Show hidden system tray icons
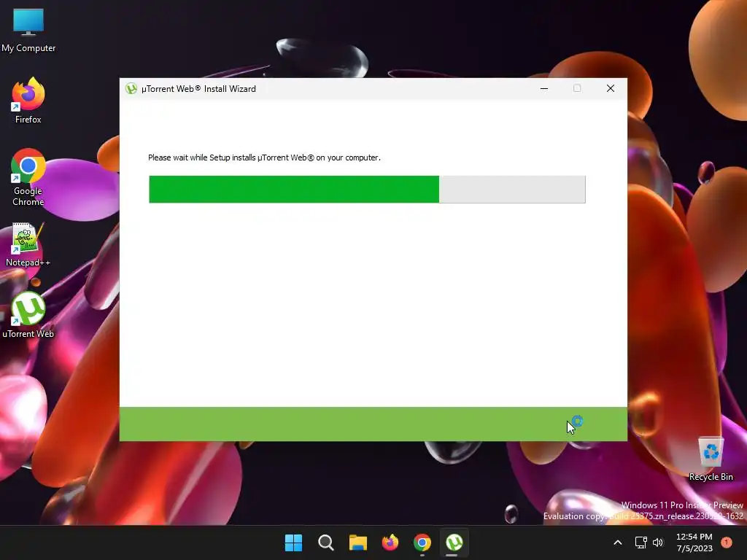The height and width of the screenshot is (560, 747). point(617,542)
